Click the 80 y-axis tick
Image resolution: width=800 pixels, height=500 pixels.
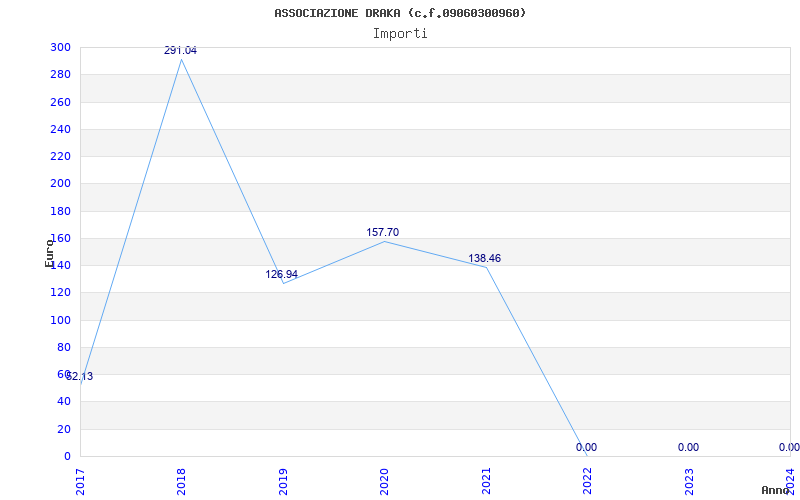click(64, 347)
